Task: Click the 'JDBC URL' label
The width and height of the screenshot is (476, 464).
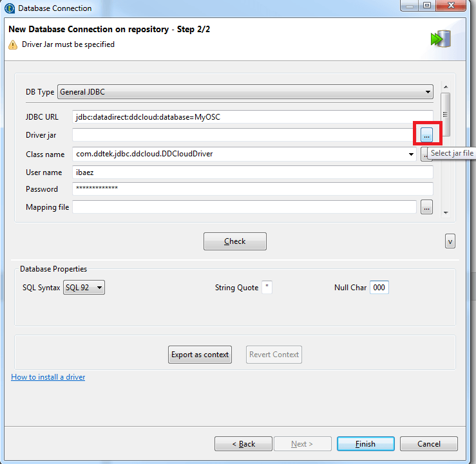Action: click(x=42, y=117)
